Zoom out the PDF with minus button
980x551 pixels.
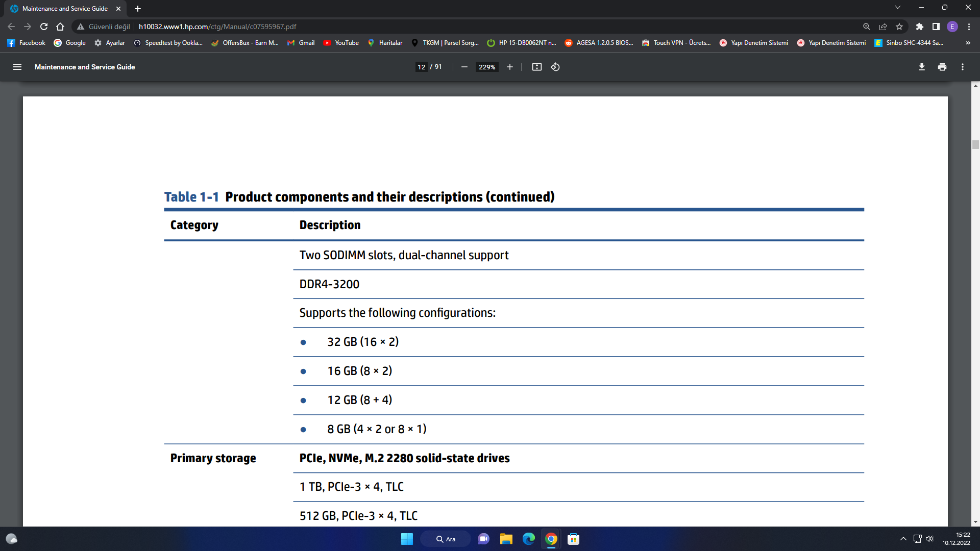464,67
